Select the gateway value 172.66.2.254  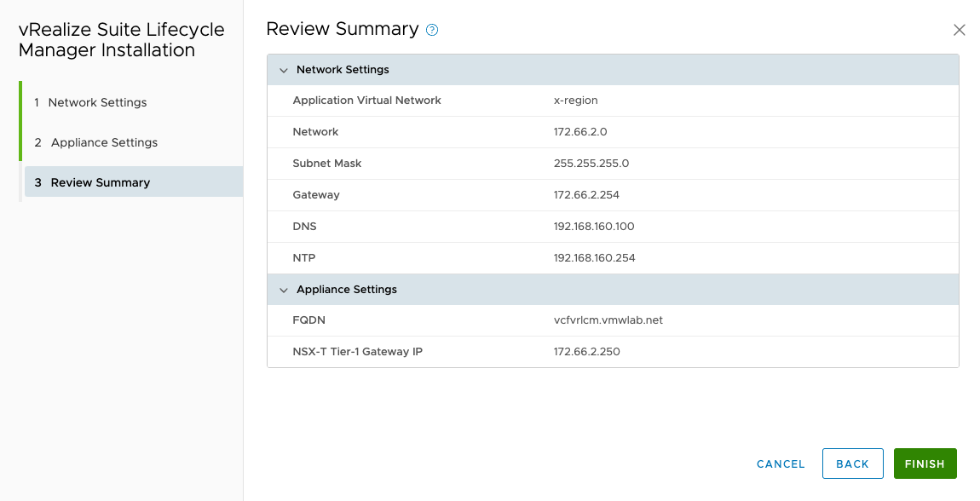point(586,195)
